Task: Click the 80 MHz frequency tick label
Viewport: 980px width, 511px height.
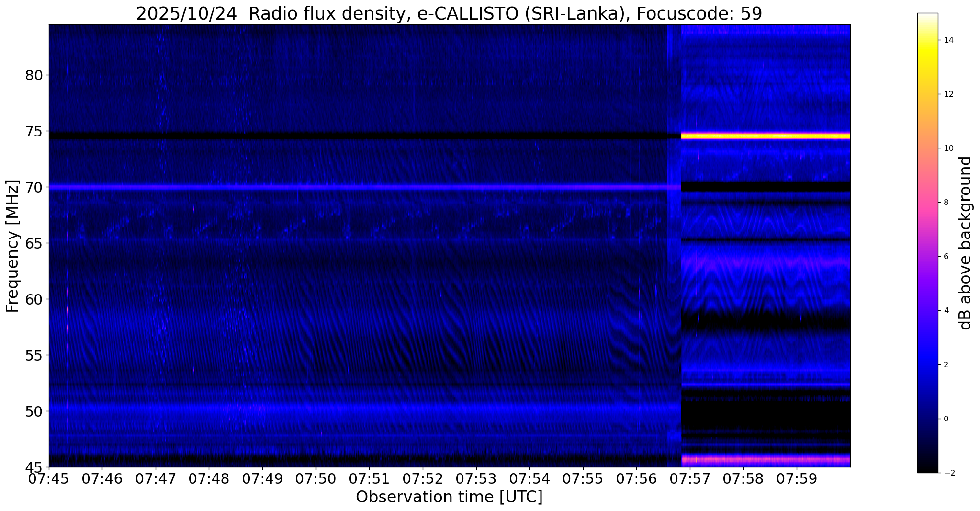Action: point(34,75)
